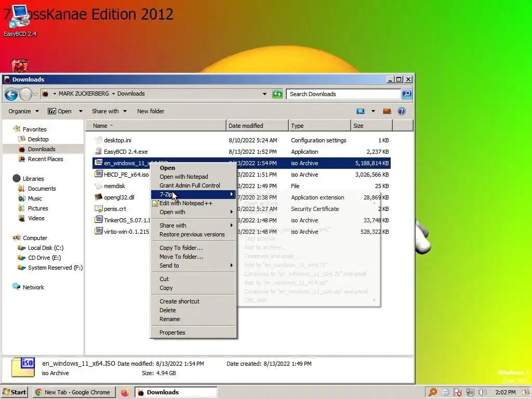Open Recent Places in Favorites

46,159
